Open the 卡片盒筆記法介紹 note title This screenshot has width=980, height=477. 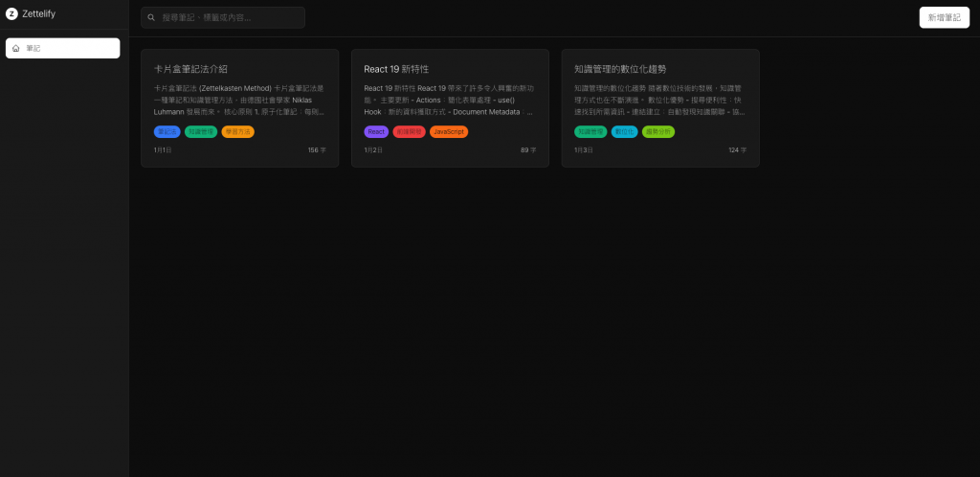tap(190, 69)
